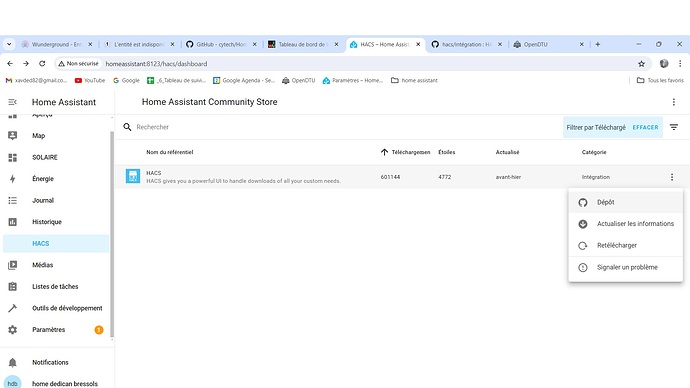690x388 pixels.
Task: Open the Énergie lightning icon
Action: pos(12,179)
